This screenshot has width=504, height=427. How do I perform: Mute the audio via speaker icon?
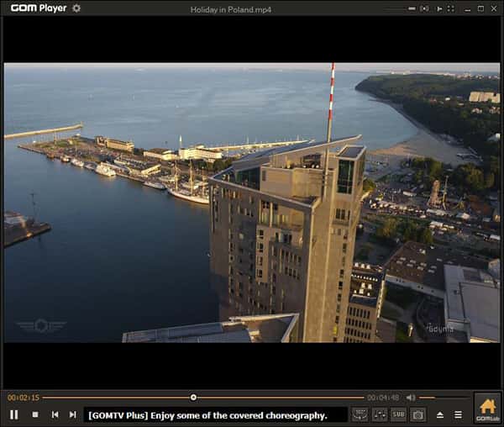pos(411,398)
